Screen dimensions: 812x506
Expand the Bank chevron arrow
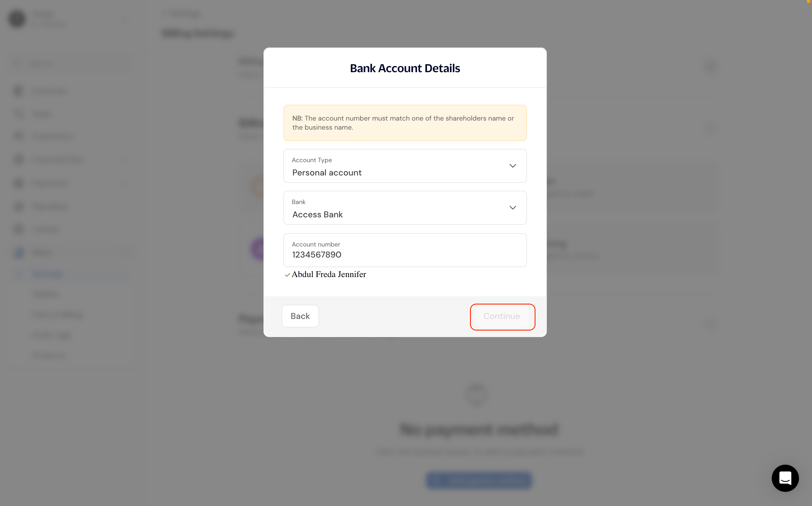(512, 208)
